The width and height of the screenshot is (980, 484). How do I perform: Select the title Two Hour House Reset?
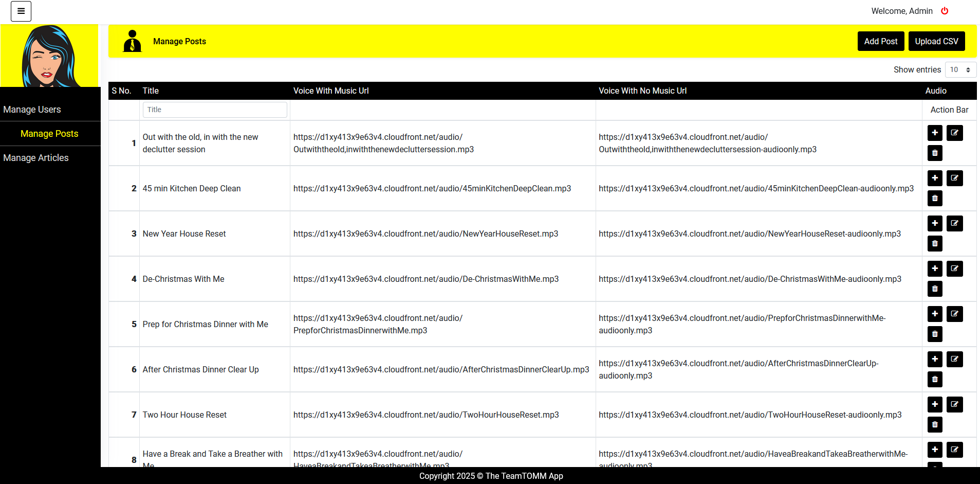point(184,415)
